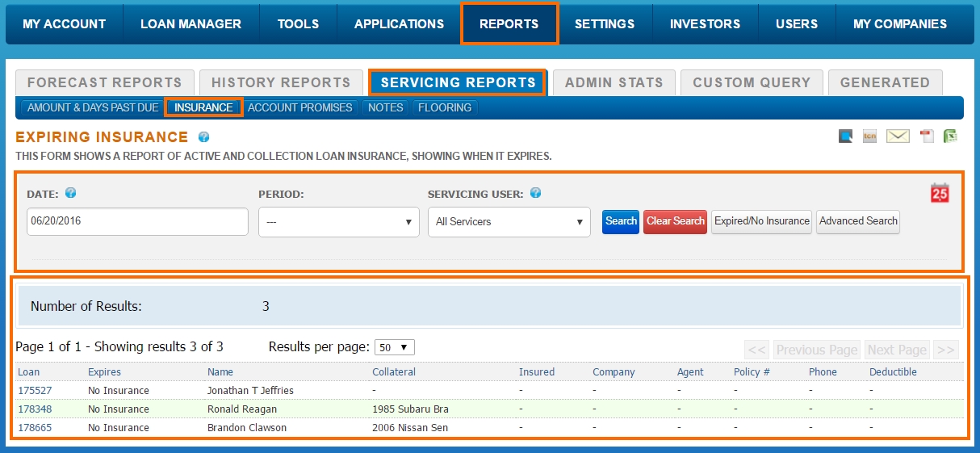
Task: Export the report to Excel icon
Action: click(950, 136)
